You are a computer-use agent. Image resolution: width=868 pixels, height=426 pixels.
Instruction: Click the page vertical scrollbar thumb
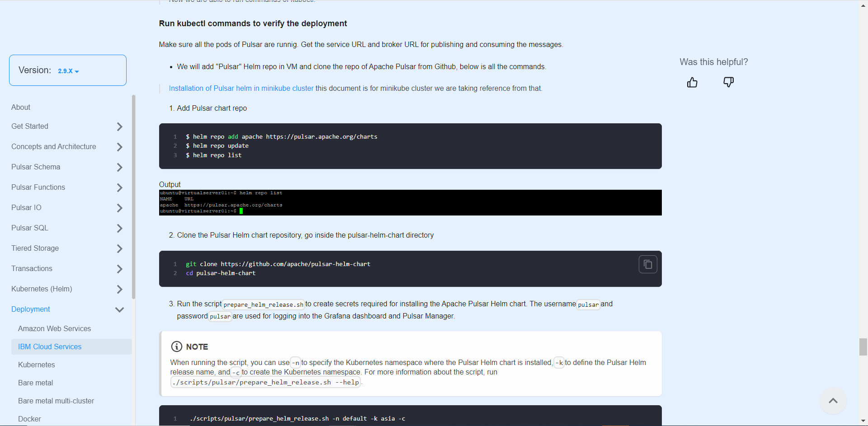863,346
